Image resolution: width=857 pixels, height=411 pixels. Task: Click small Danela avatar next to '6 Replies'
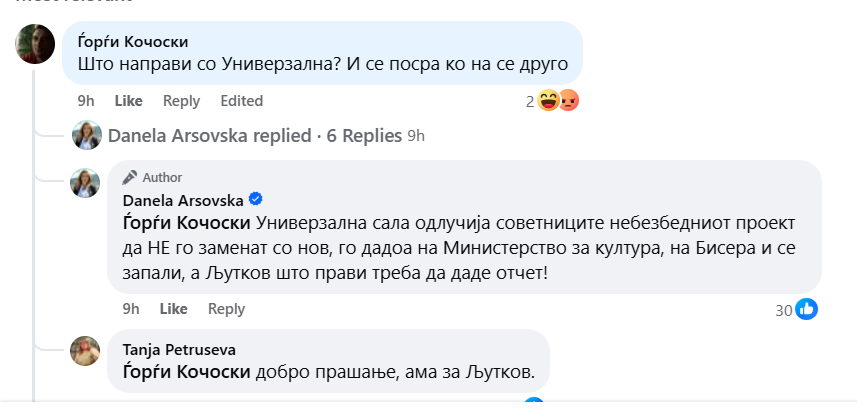87,135
